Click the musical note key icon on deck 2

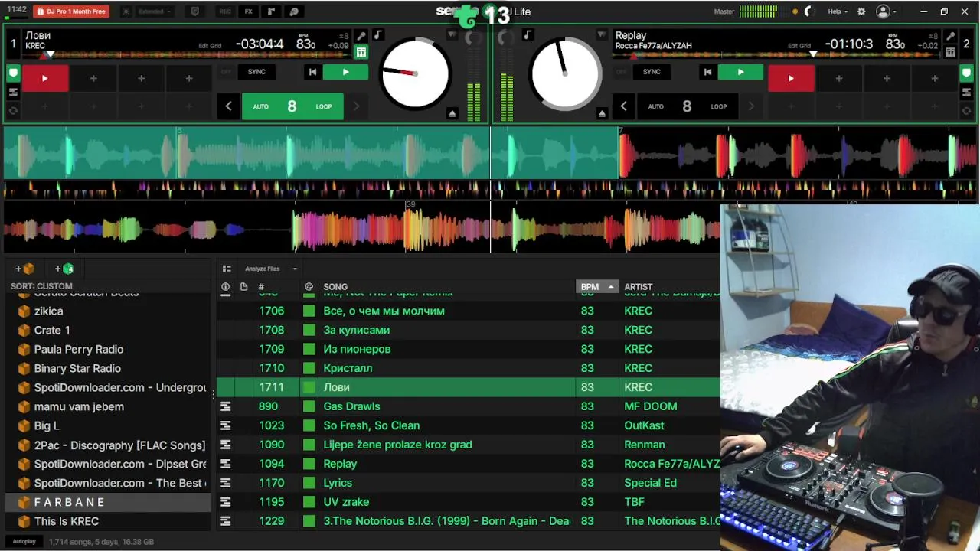[528, 35]
